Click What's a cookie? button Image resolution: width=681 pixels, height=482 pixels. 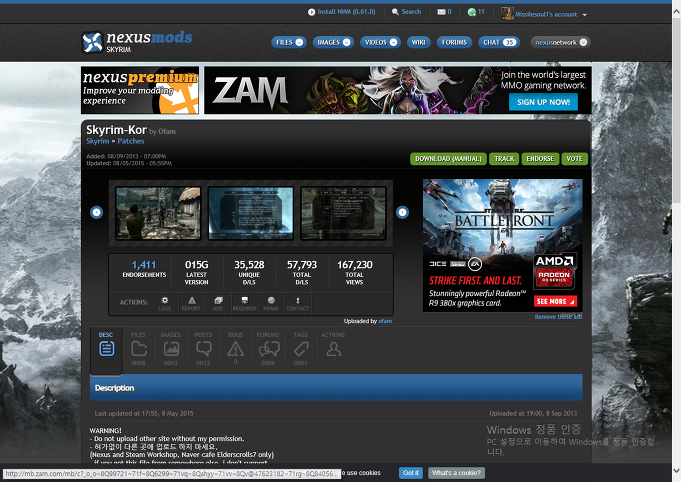click(x=456, y=473)
